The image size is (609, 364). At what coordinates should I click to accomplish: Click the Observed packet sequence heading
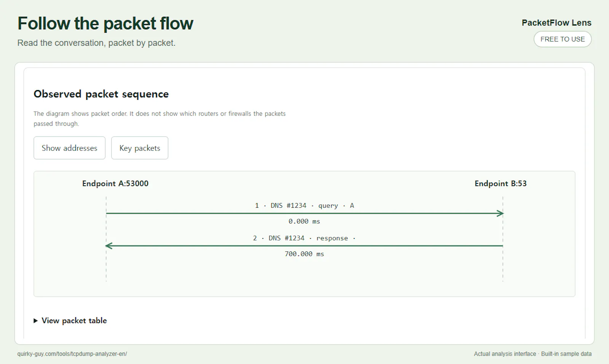coord(101,94)
